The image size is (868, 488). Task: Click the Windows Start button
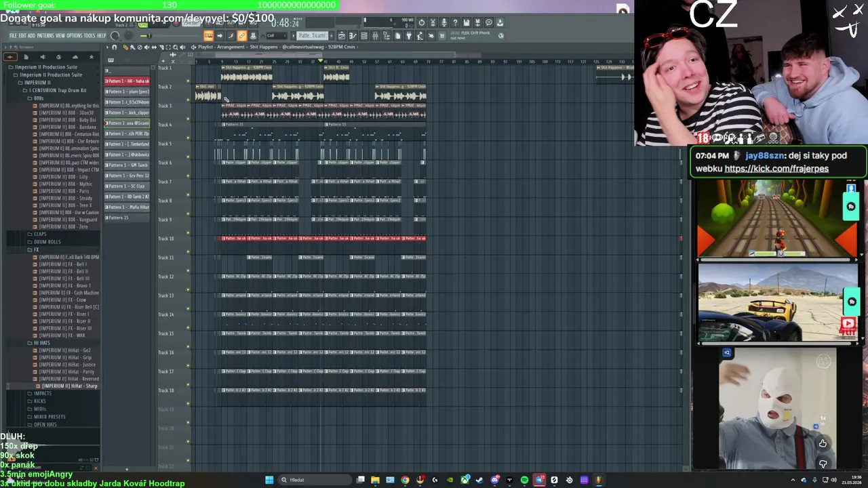(x=269, y=480)
